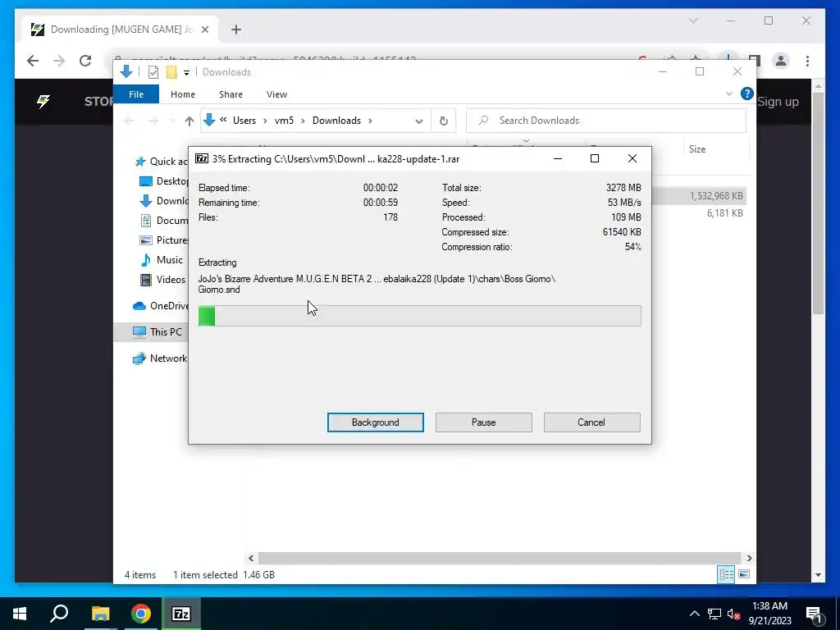Select Quick access in navigation pane

[x=162, y=162]
